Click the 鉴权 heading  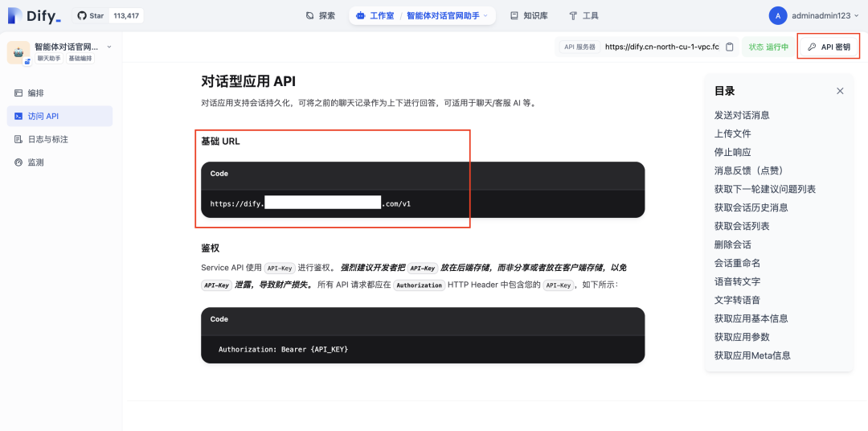coord(211,248)
